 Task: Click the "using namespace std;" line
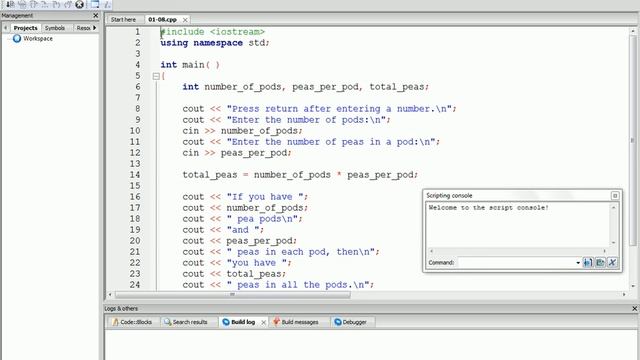pyautogui.click(x=215, y=43)
